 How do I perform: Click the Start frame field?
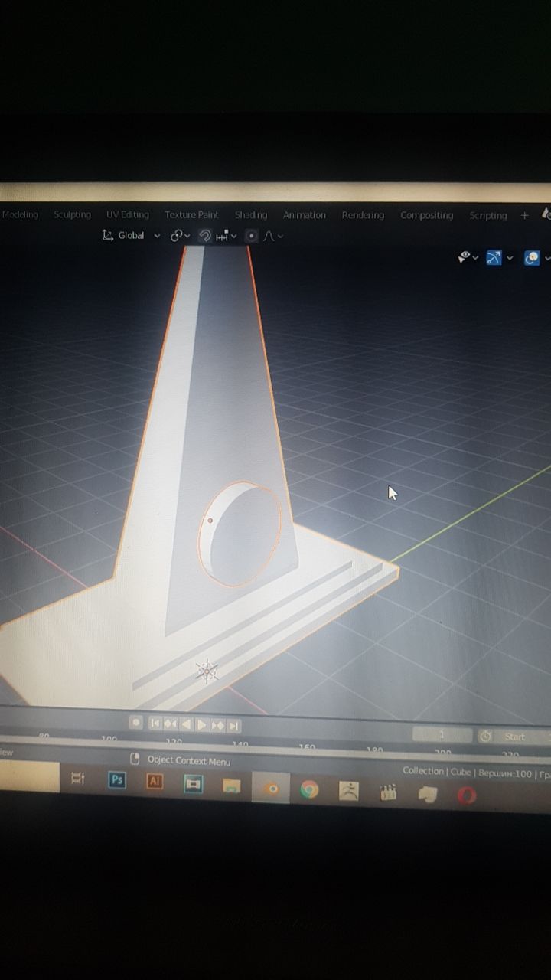[523, 737]
